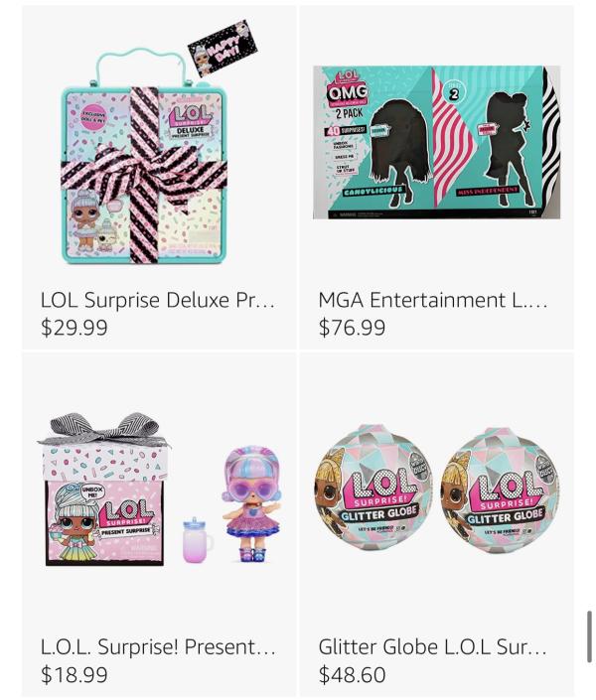
Task: Click the purple mason jar cup accessory
Action: coord(198,539)
